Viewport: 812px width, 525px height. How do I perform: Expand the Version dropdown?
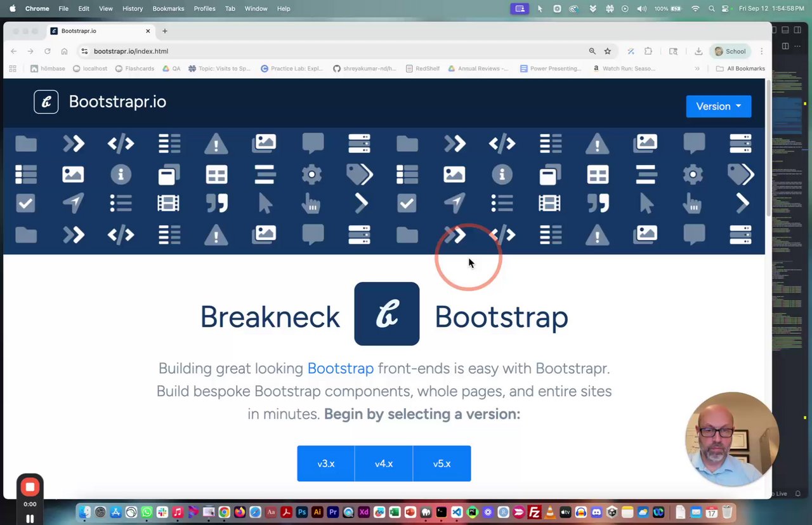coord(719,106)
